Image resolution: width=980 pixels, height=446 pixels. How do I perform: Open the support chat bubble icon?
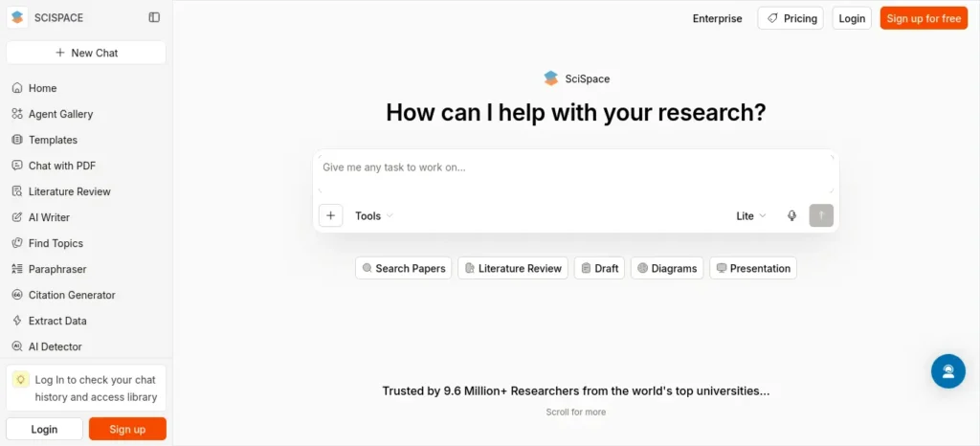(x=948, y=371)
